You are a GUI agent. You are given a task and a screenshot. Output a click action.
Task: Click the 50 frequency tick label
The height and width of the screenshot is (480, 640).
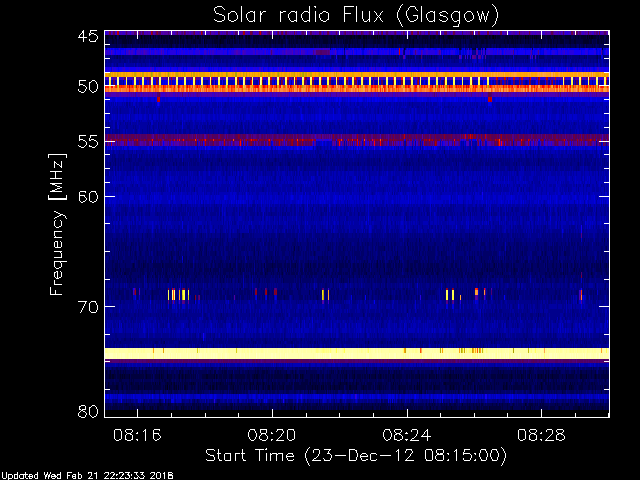pos(88,87)
